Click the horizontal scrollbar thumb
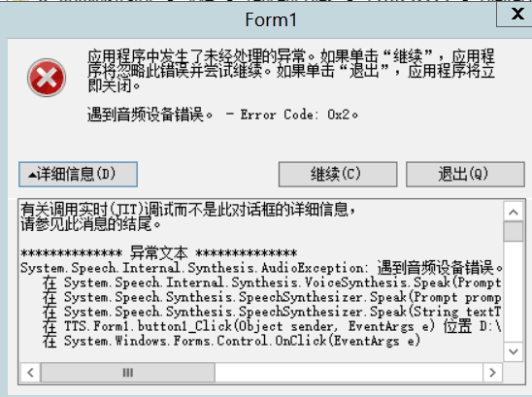532x397 pixels. tap(127, 373)
